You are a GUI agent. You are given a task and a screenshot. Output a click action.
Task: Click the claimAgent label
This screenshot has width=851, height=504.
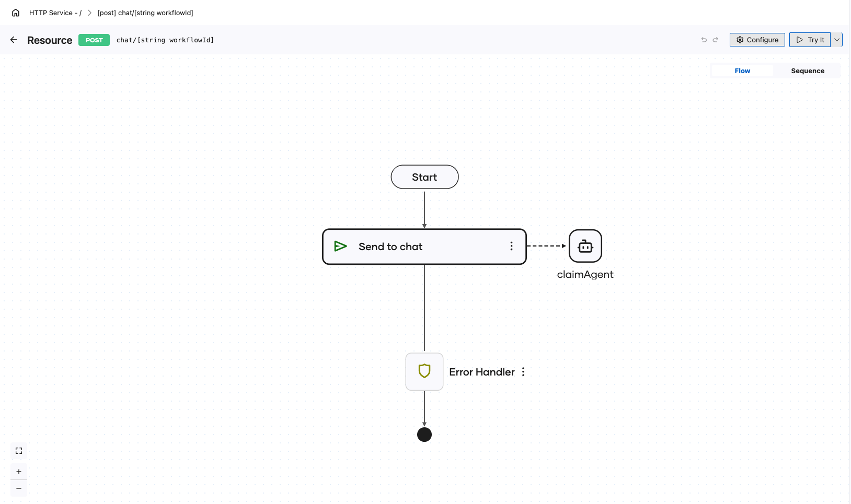coord(585,274)
